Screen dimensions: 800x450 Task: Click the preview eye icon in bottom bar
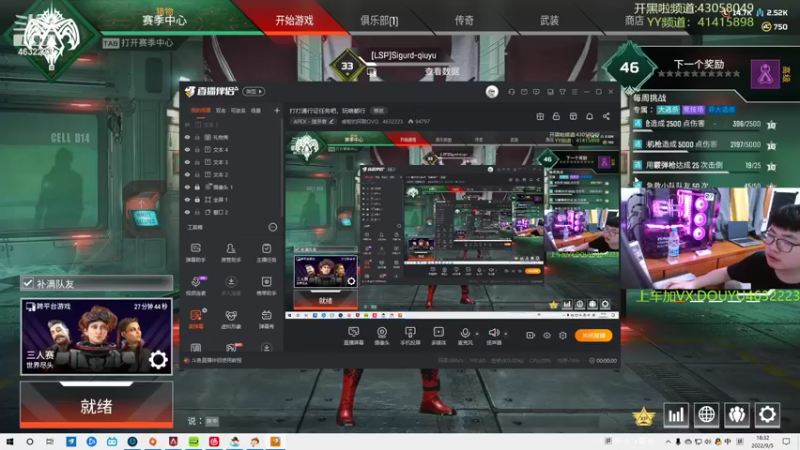click(x=547, y=335)
